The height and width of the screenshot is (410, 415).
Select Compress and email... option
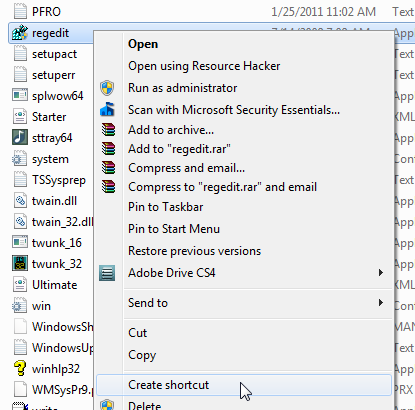pos(186,168)
